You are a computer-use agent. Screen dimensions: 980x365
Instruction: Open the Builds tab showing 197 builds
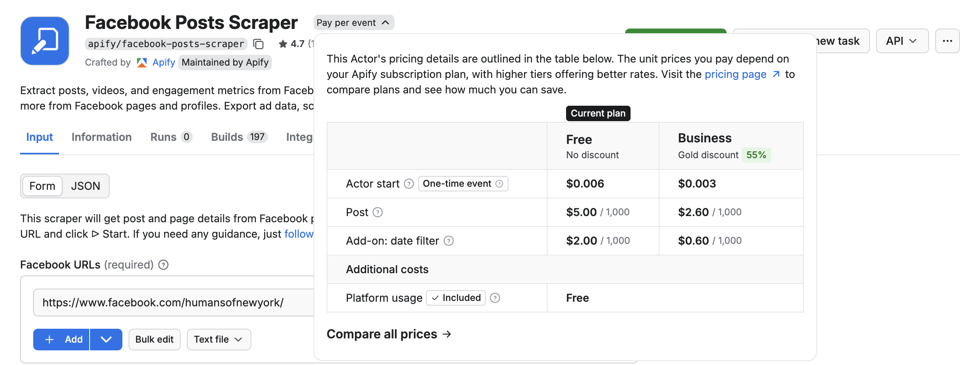pos(227,137)
